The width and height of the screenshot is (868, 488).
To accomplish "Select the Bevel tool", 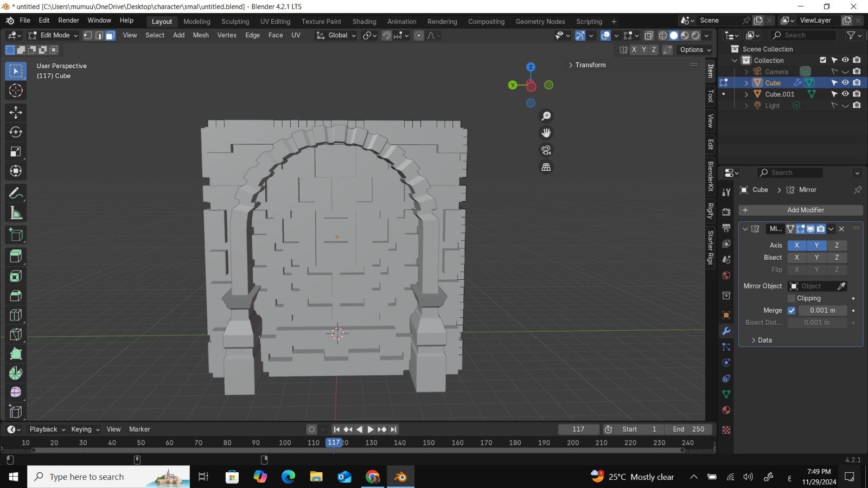I will point(16,296).
